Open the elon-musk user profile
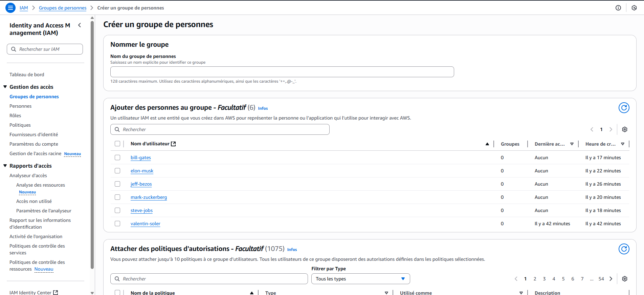Screen dimensions: 644x295 click(x=142, y=171)
